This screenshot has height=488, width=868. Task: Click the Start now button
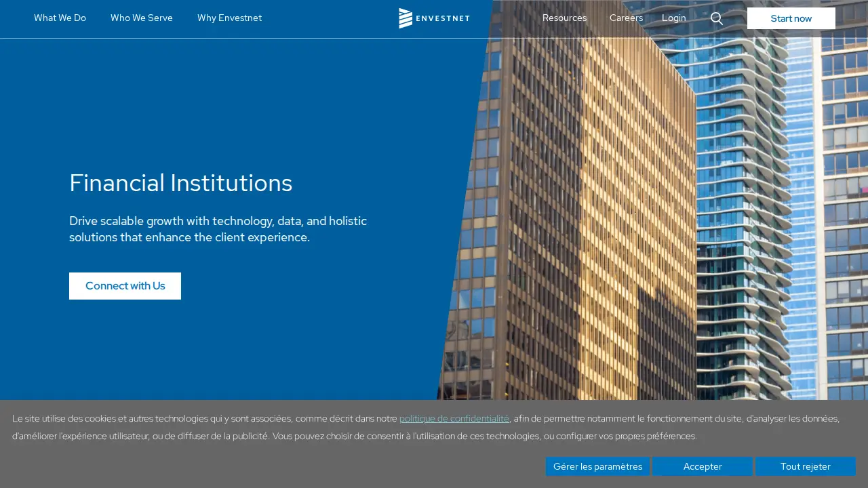point(791,18)
